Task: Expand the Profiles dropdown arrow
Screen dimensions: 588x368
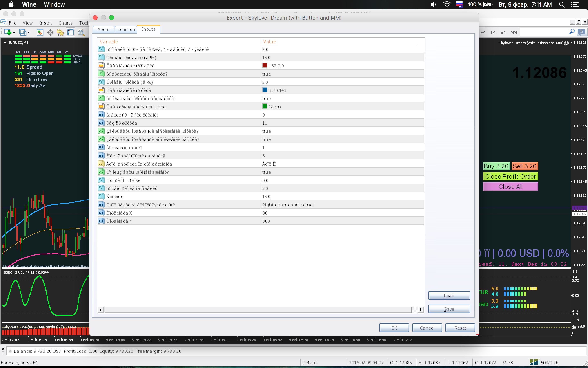Action: click(x=29, y=33)
